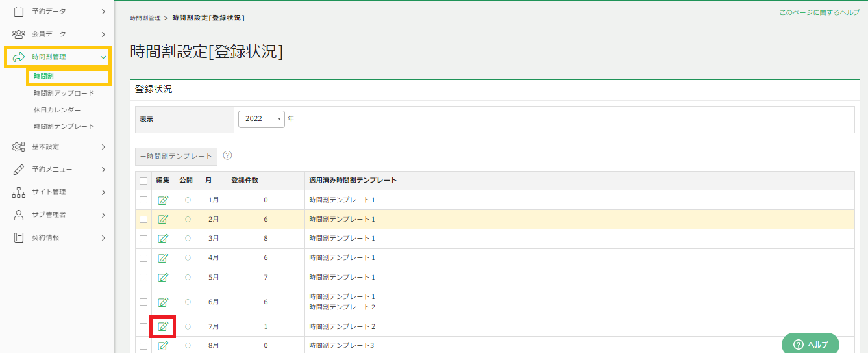
Task: Check the 4月 row checkbox
Action: coord(143,259)
